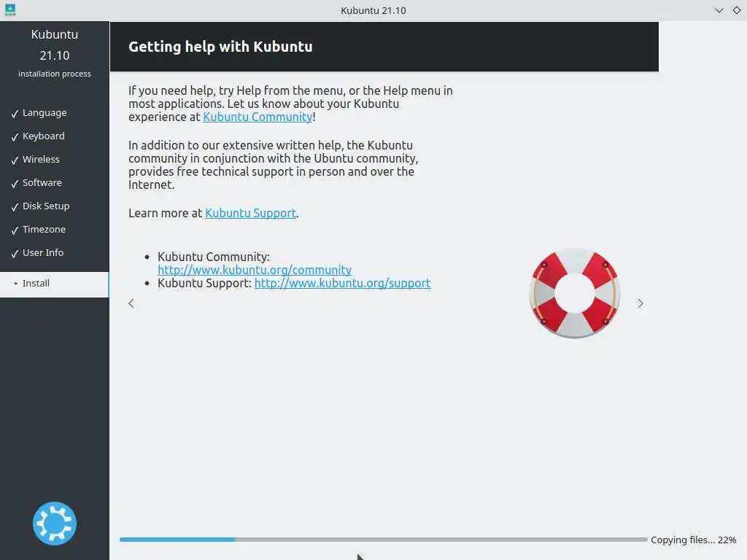747x560 pixels.
Task: Click the lifebuoy help illustration
Action: click(x=575, y=293)
